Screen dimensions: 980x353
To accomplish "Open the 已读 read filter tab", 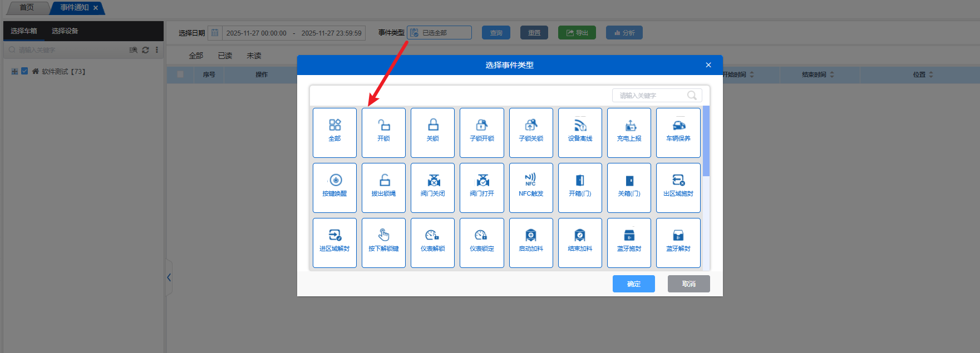I will pyautogui.click(x=225, y=56).
